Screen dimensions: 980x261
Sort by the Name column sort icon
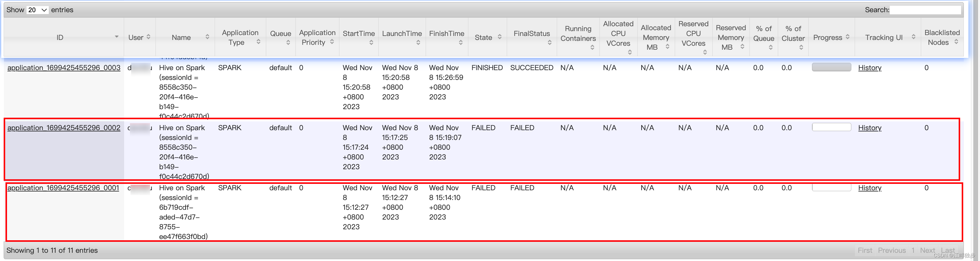point(207,37)
